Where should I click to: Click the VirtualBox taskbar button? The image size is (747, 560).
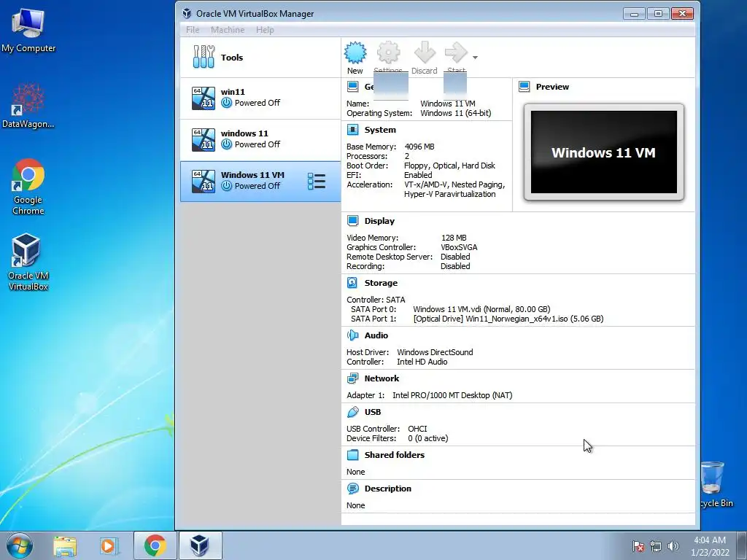coord(200,545)
